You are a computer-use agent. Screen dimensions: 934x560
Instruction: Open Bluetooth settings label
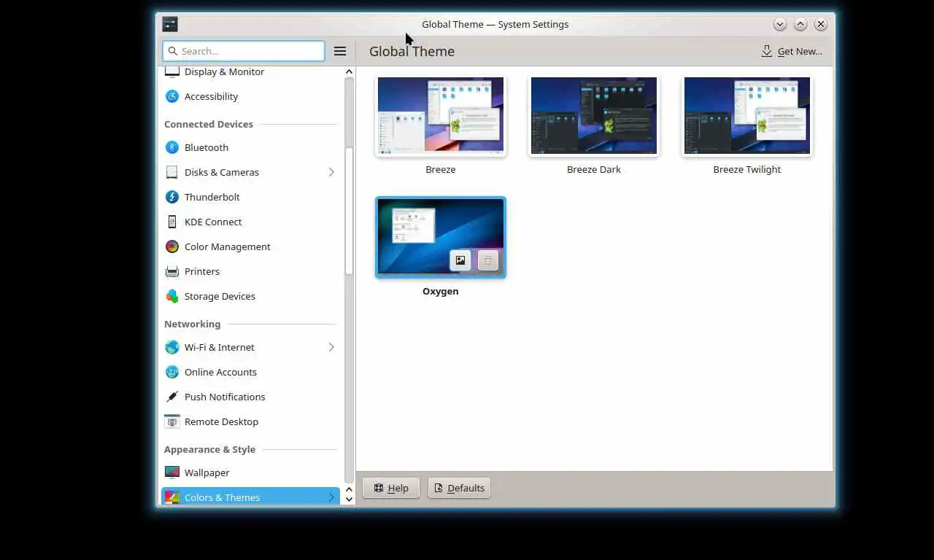pyautogui.click(x=207, y=147)
